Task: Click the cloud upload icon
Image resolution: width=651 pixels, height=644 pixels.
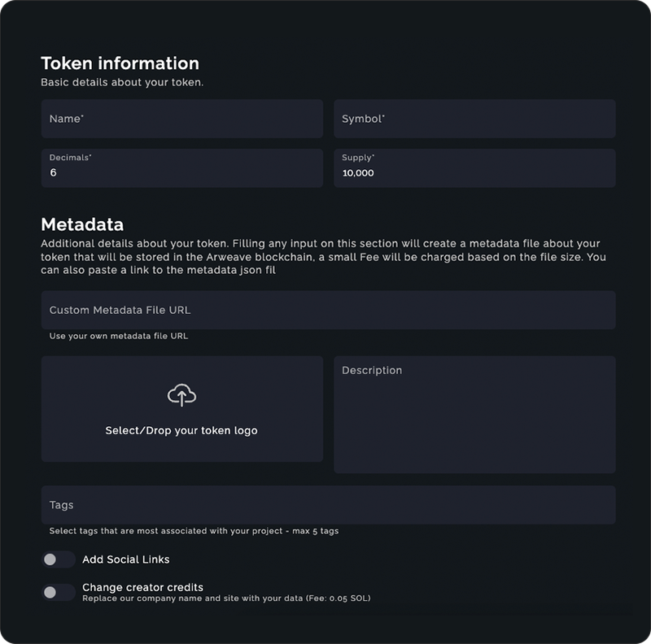Action: (182, 396)
